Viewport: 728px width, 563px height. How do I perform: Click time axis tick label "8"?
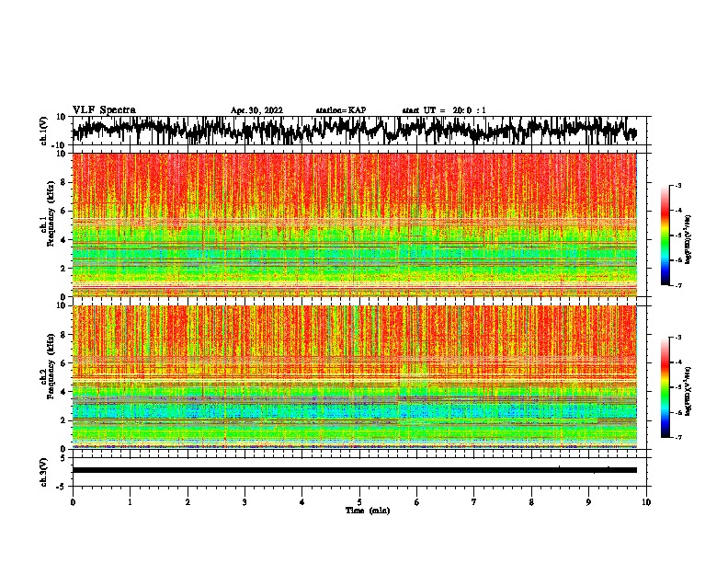pyautogui.click(x=531, y=502)
